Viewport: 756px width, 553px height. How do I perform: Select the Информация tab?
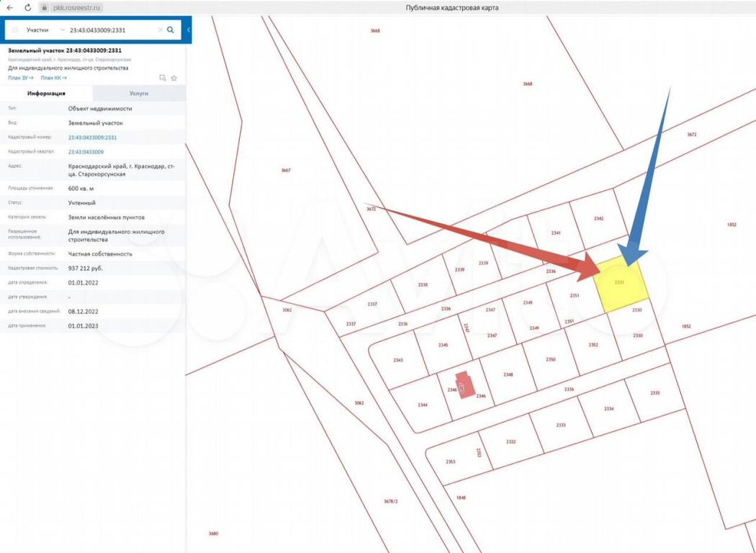tap(46, 94)
